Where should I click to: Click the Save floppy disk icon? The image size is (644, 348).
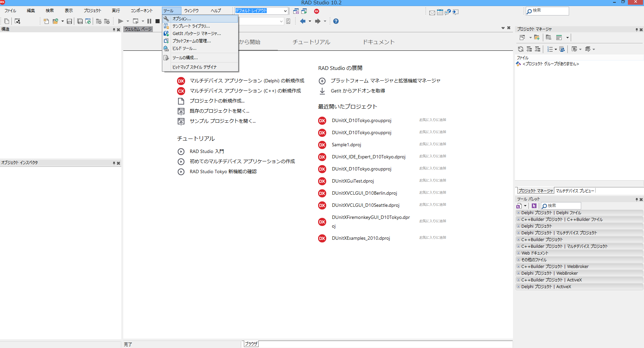(x=70, y=21)
